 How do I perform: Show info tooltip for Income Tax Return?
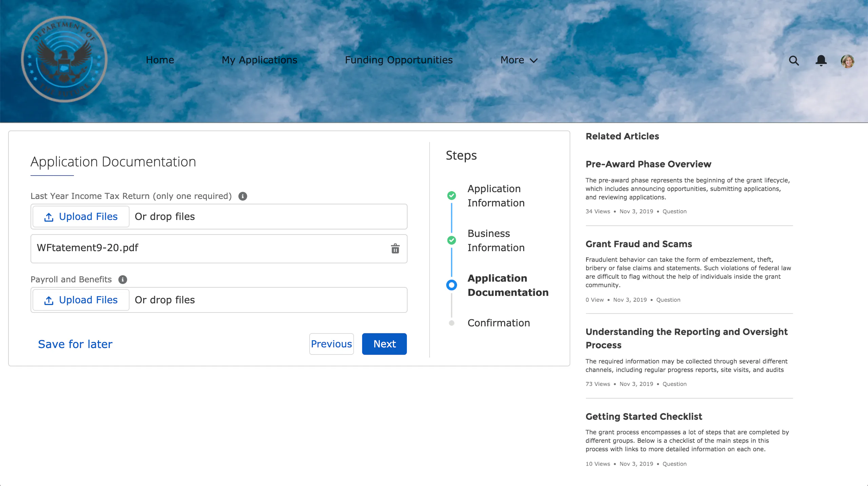click(243, 196)
